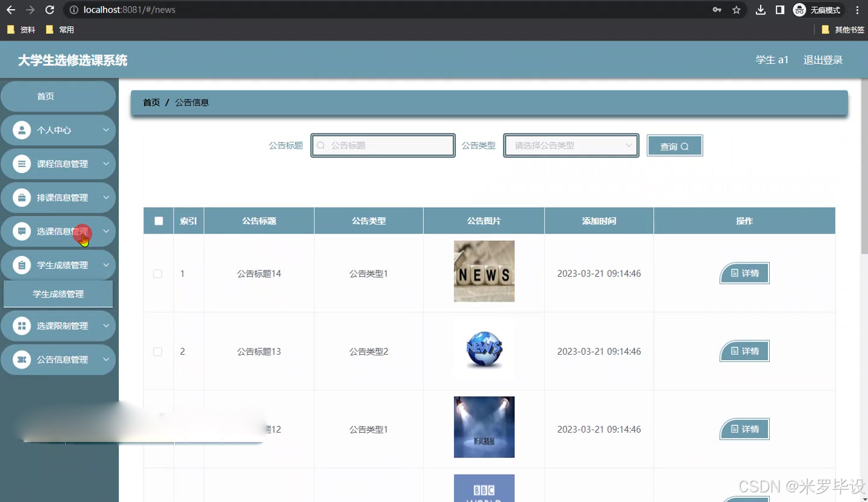Click the browser forward arrow
This screenshot has width=868, height=502.
point(30,10)
